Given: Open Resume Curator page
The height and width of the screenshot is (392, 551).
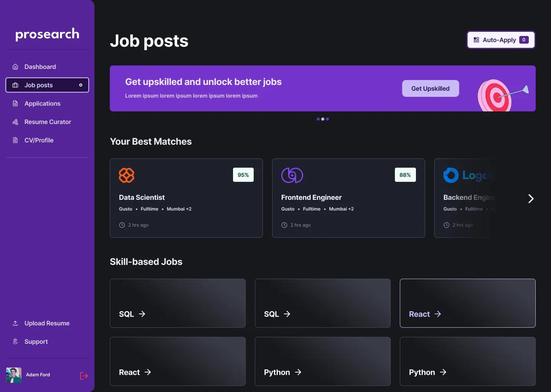Looking at the screenshot, I should (47, 122).
